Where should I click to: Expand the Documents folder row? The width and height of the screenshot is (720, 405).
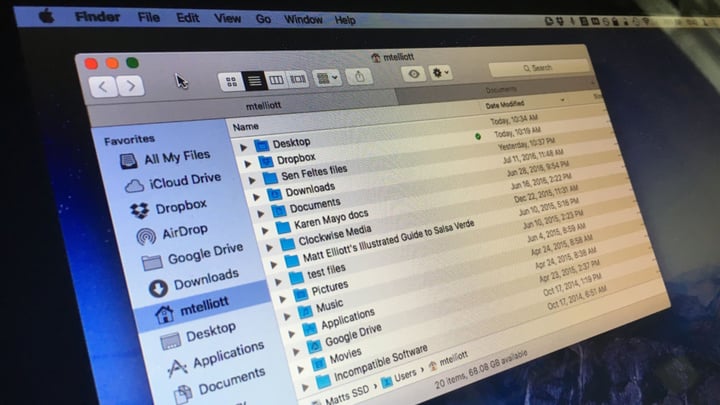(260, 214)
